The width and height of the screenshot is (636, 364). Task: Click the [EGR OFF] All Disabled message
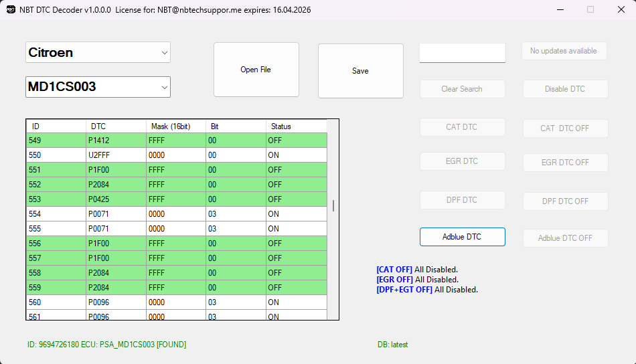pos(417,280)
